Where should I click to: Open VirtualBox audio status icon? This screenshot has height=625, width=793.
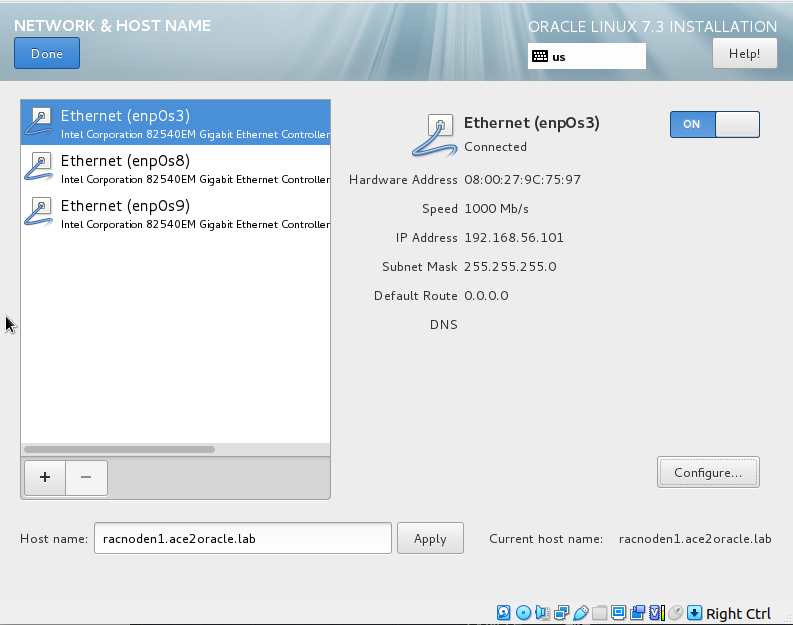pos(542,613)
